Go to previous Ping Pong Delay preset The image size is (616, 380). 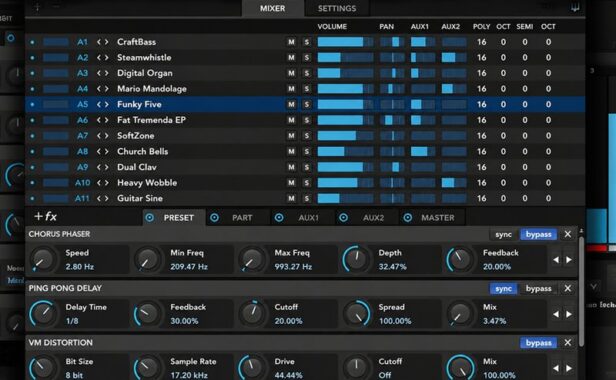556,314
